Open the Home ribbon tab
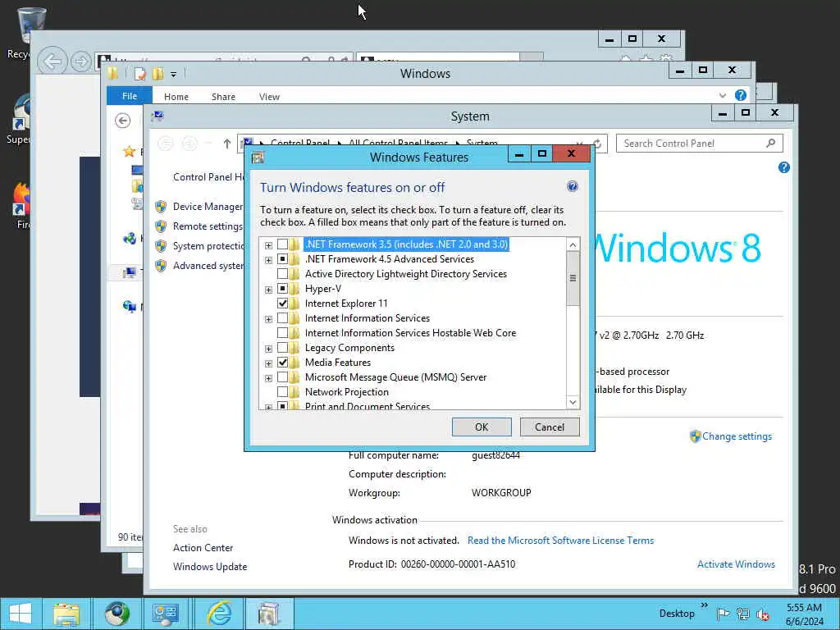The height and width of the screenshot is (630, 840). 176,97
